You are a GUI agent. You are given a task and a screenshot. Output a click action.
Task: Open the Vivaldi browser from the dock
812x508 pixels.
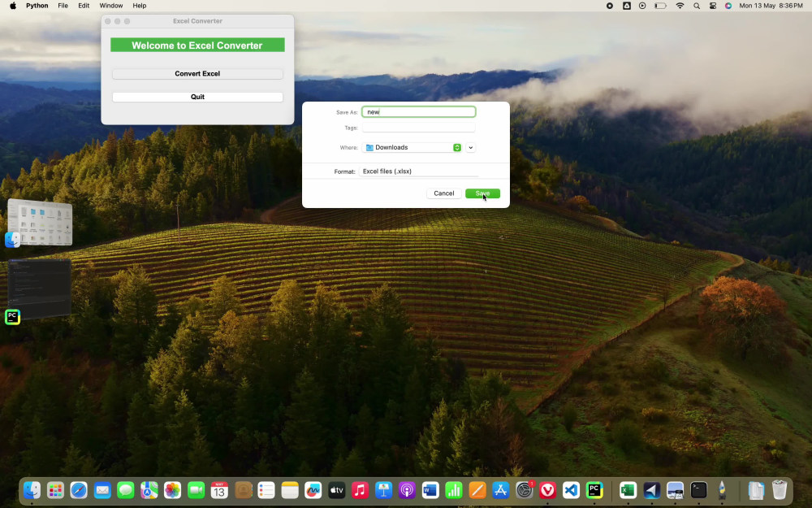[547, 490]
